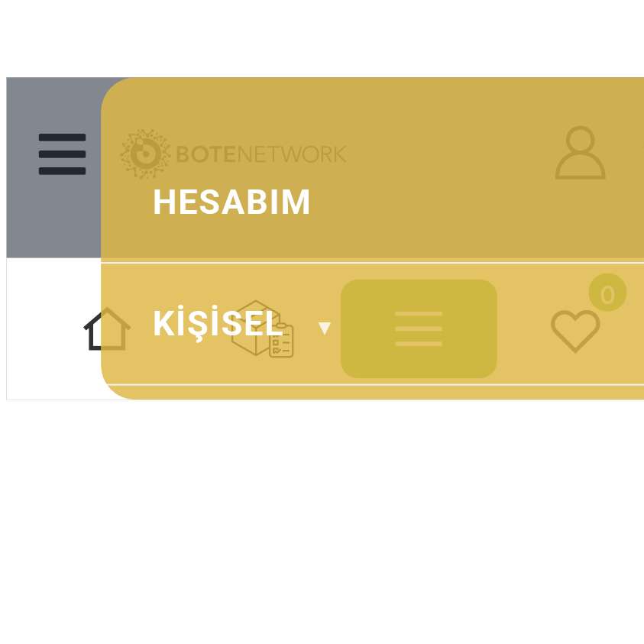Return home using the house outline

(107, 329)
